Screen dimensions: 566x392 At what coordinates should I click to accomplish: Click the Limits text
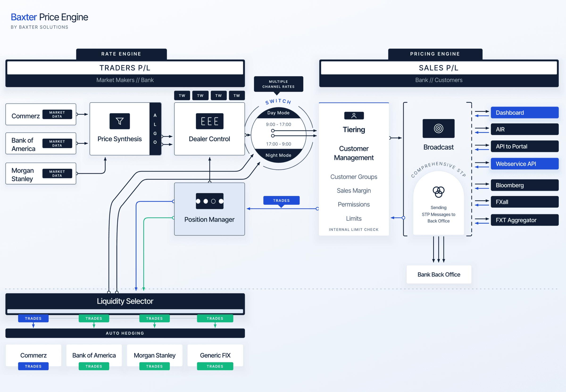click(354, 219)
